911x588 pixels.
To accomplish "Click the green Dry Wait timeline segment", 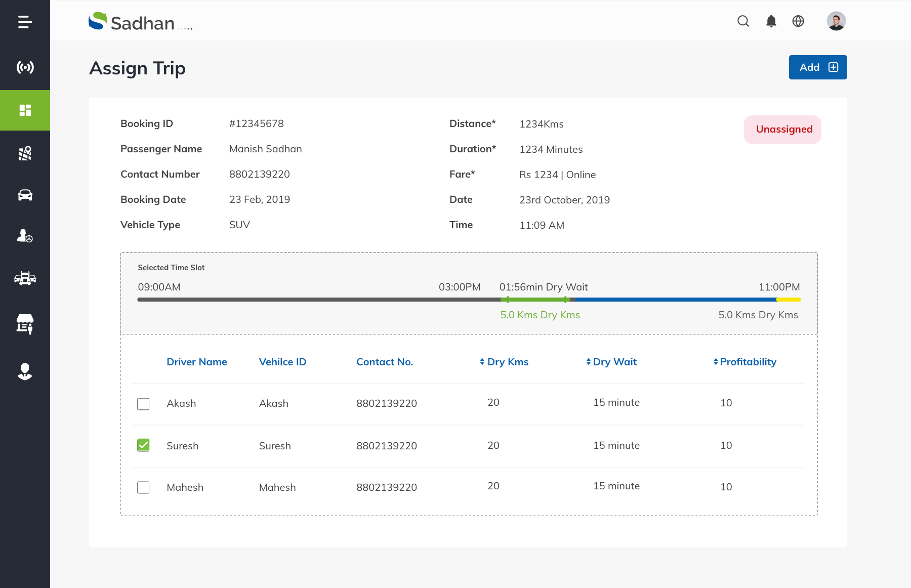I will (x=536, y=300).
